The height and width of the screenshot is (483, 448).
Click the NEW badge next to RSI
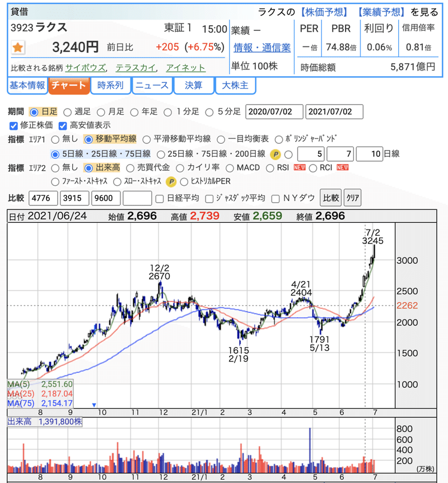click(x=300, y=167)
